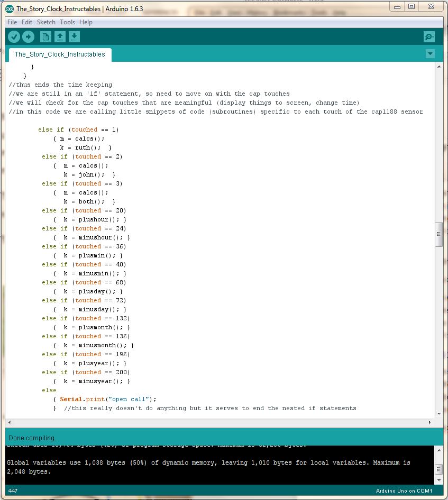Click the horizontal scrollbar right arrow
This screenshot has width=448, height=500.
(429, 422)
